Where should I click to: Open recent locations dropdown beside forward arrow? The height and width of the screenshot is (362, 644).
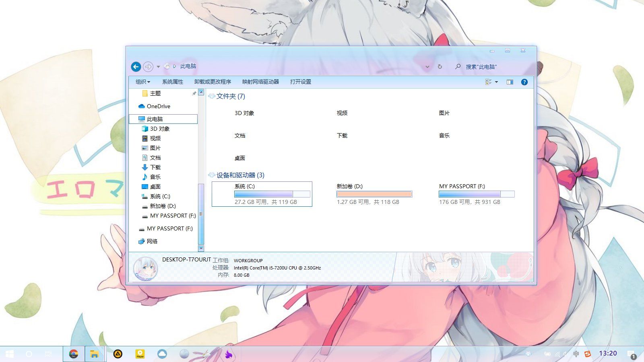click(158, 67)
